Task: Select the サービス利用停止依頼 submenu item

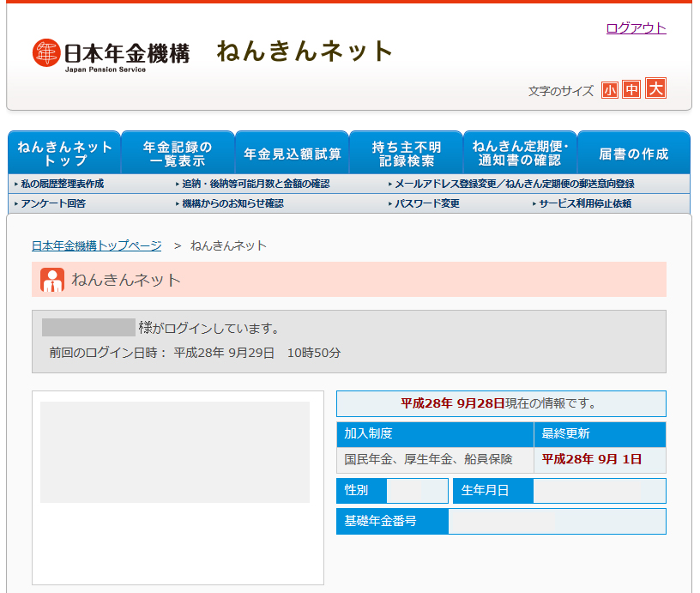Action: click(x=584, y=203)
